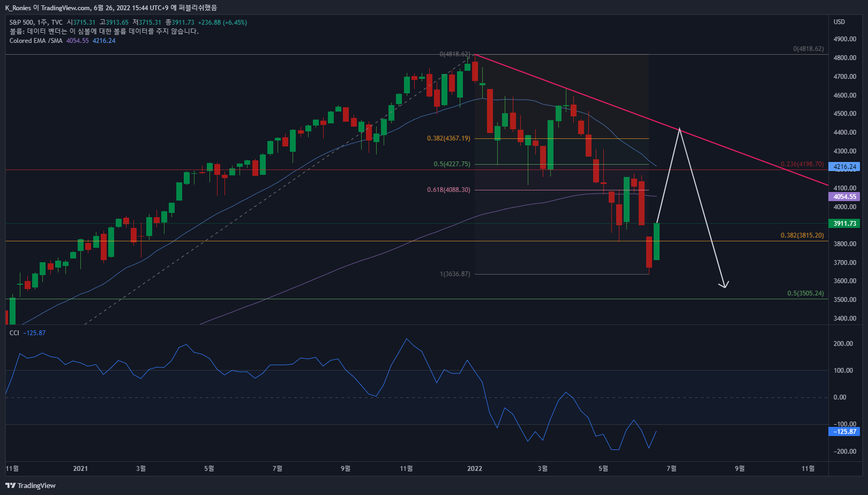Click the Fibonacci label '0.5(4227.75)'
The image size is (868, 495).
pos(452,164)
